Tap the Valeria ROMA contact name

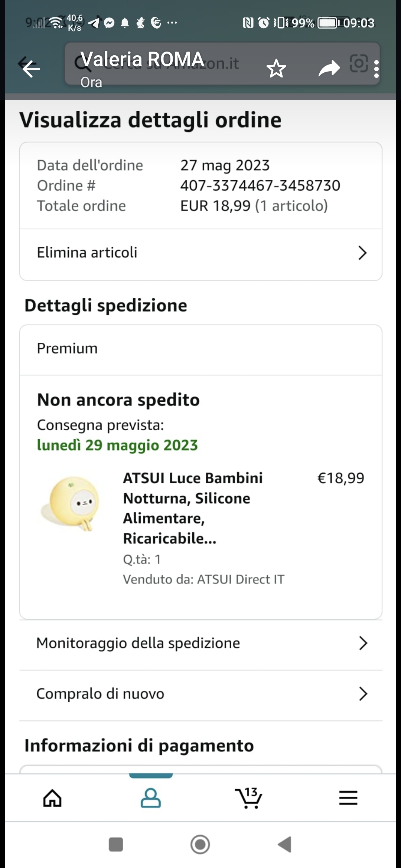tap(143, 59)
